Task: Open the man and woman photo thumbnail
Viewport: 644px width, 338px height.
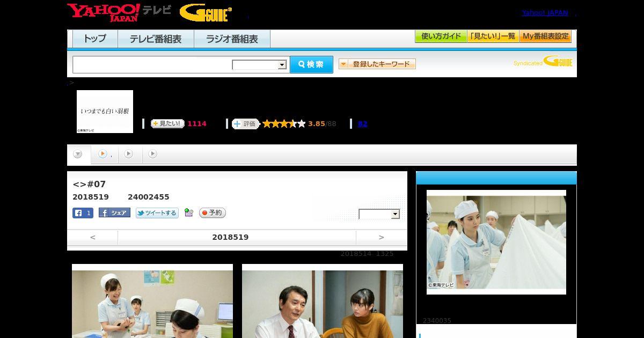Action: click(x=323, y=301)
